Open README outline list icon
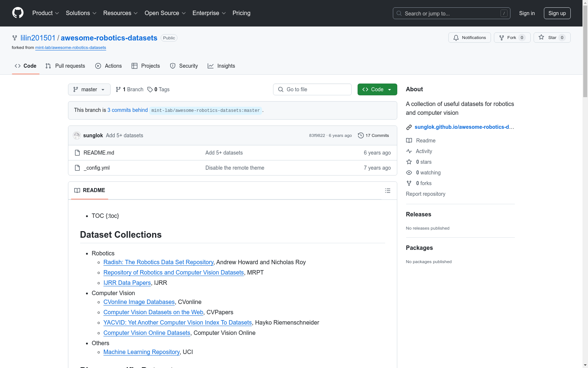The height and width of the screenshot is (368, 588). point(388,191)
